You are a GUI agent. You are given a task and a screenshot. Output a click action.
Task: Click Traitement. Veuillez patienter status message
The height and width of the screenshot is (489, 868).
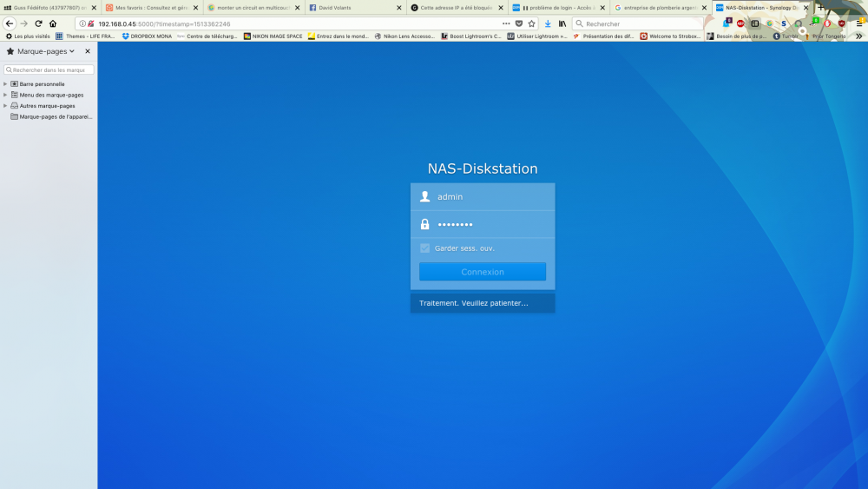473,303
